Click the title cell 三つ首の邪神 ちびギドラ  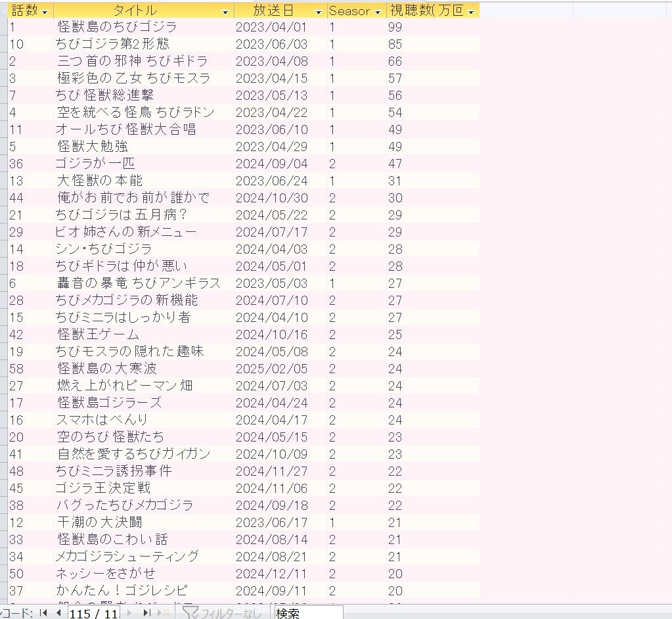pos(144,61)
